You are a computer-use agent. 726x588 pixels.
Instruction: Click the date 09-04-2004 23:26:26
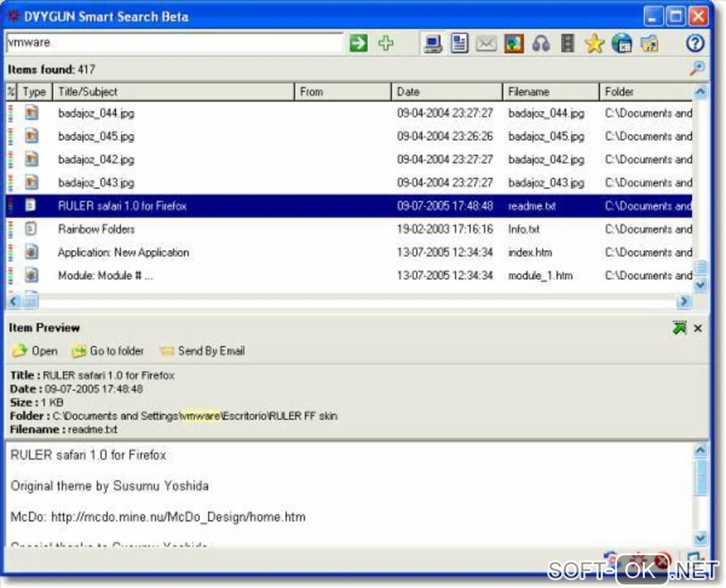445,137
